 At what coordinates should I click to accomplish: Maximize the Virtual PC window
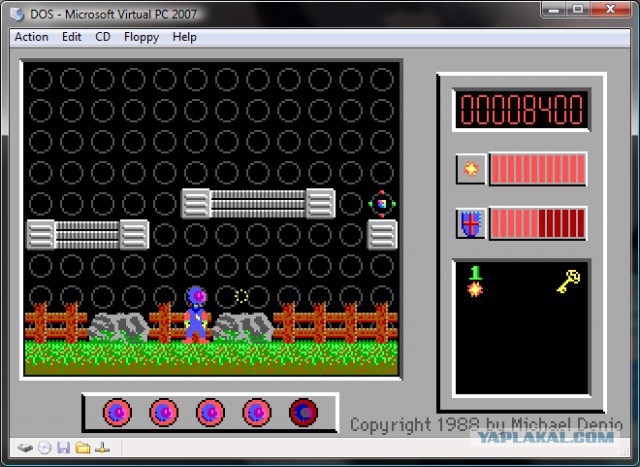click(x=578, y=9)
